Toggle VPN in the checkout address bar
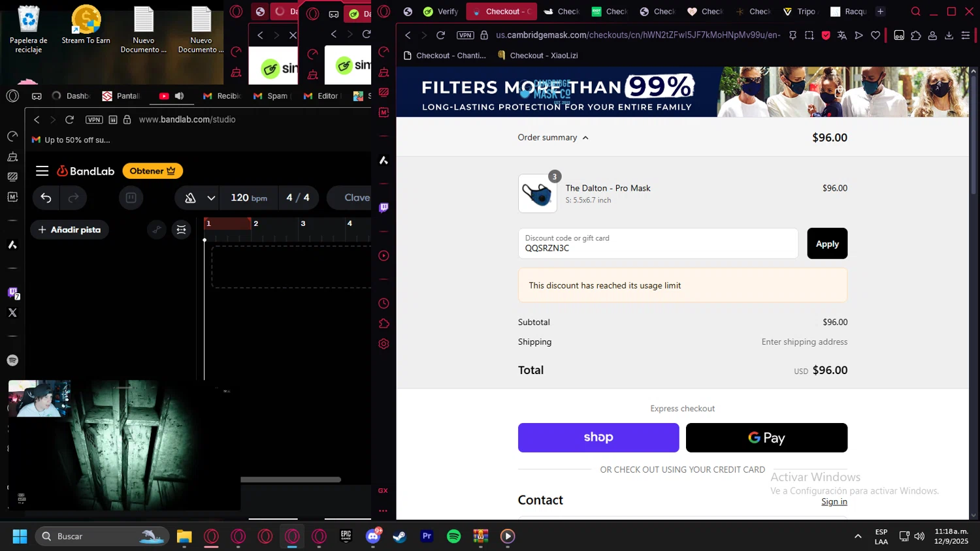Screen dimensions: 980x551 465,35
